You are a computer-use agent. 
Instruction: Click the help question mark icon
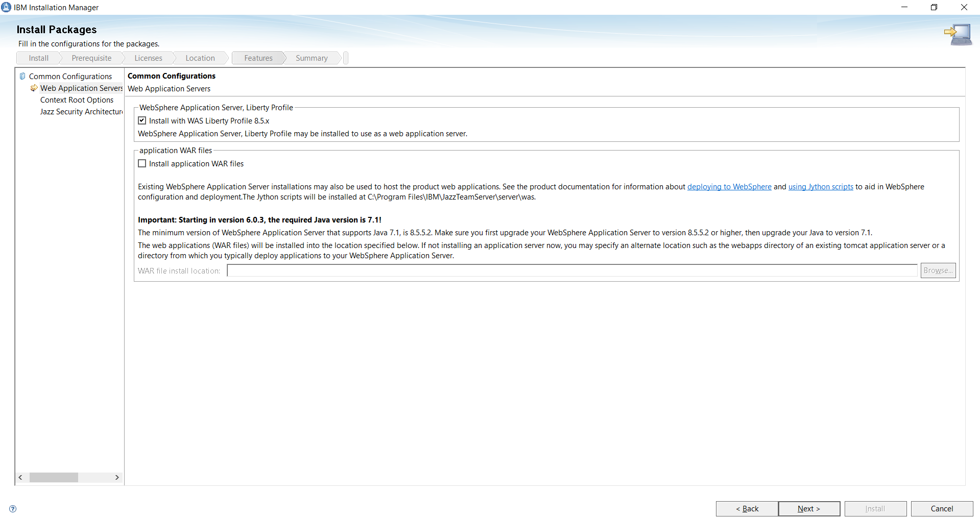(13, 509)
